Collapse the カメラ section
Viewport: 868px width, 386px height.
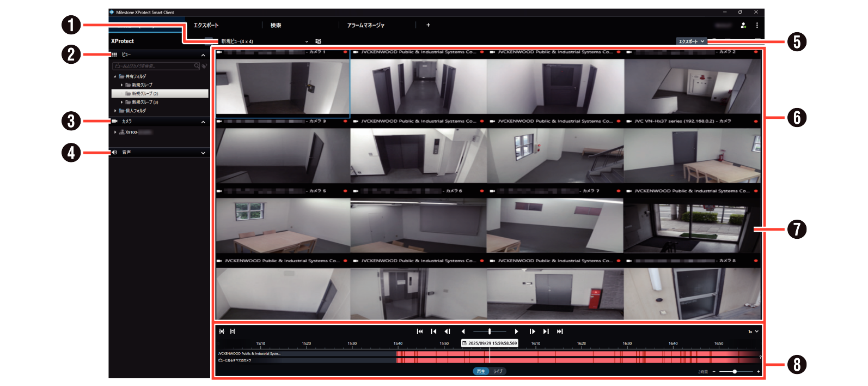pos(203,122)
